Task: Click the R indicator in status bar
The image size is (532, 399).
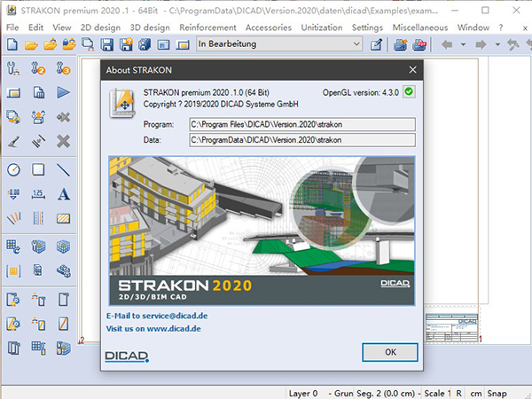Action: [459, 394]
